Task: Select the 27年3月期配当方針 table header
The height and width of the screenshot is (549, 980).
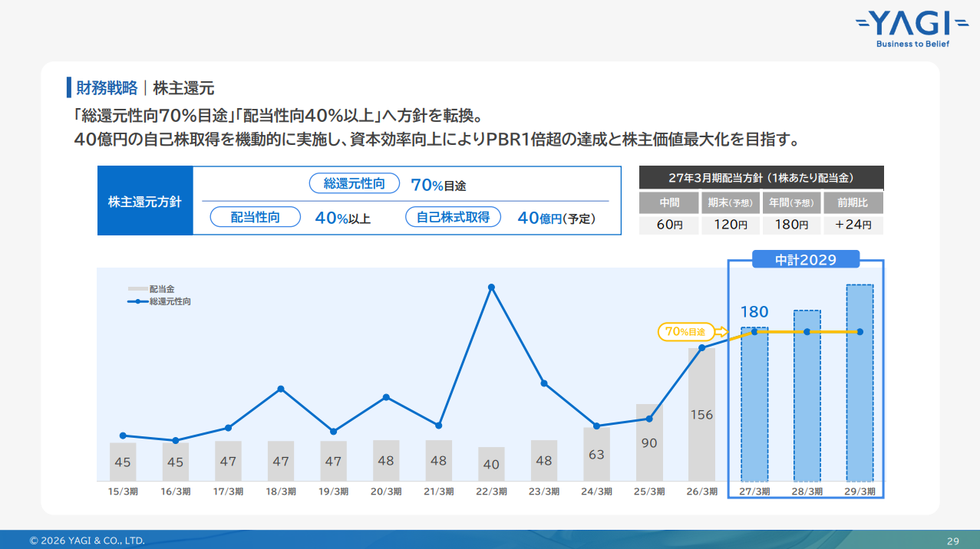Action: point(761,178)
